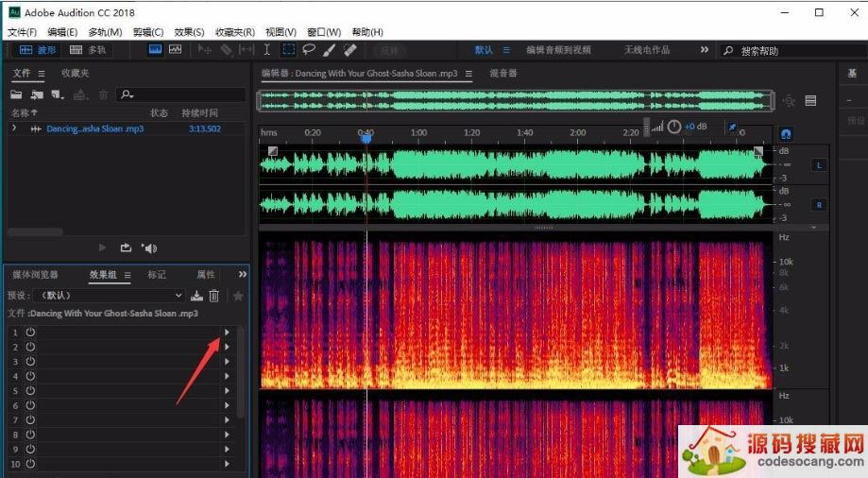
Task: Click the +0 dB volume knob
Action: pos(674,127)
